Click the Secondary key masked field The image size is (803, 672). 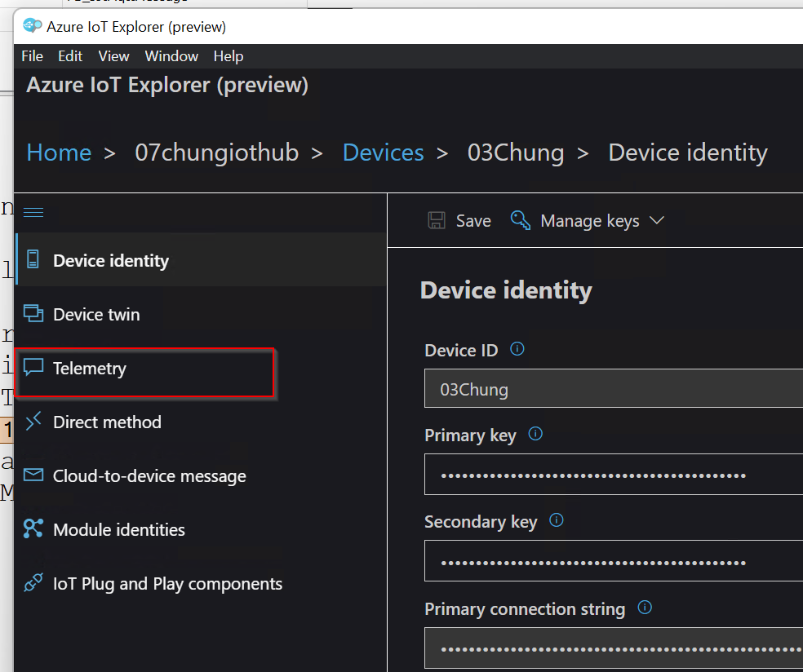point(614,561)
